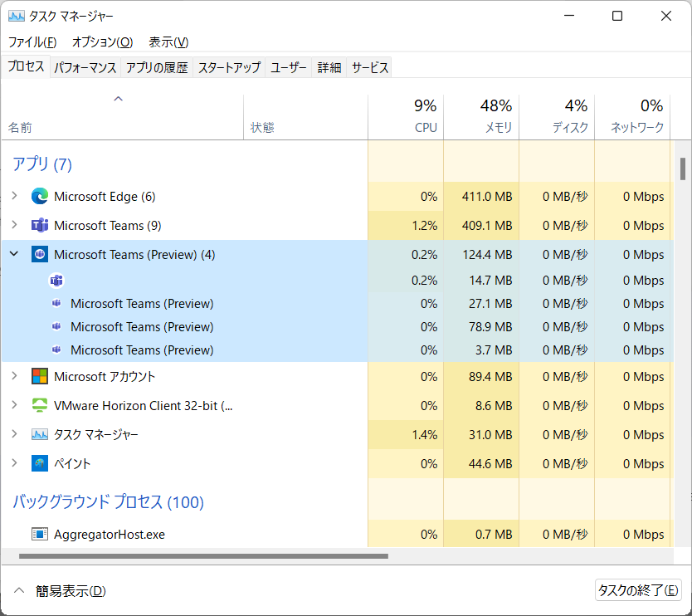The width and height of the screenshot is (692, 616).
Task: Click the horizontal scrollbar thumb
Action: click(203, 556)
